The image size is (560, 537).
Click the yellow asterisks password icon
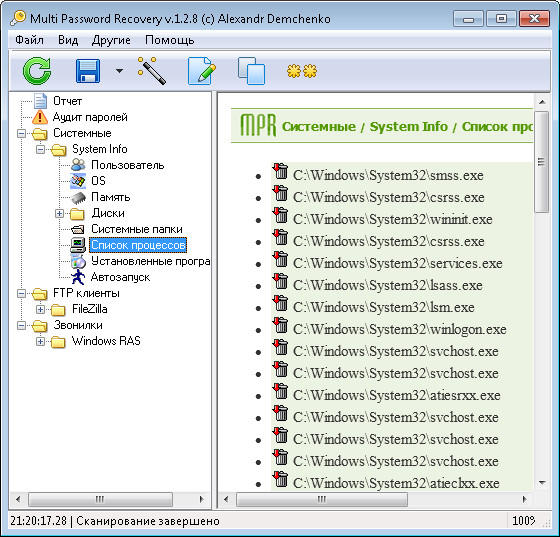(x=302, y=71)
